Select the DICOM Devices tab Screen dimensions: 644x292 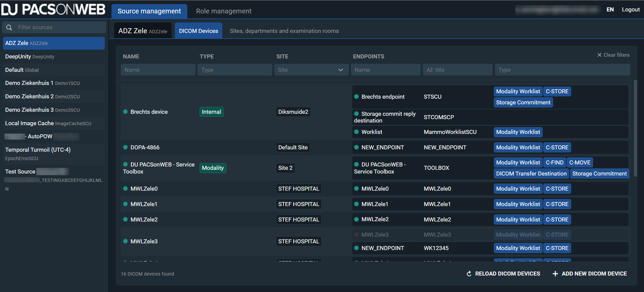pos(198,31)
